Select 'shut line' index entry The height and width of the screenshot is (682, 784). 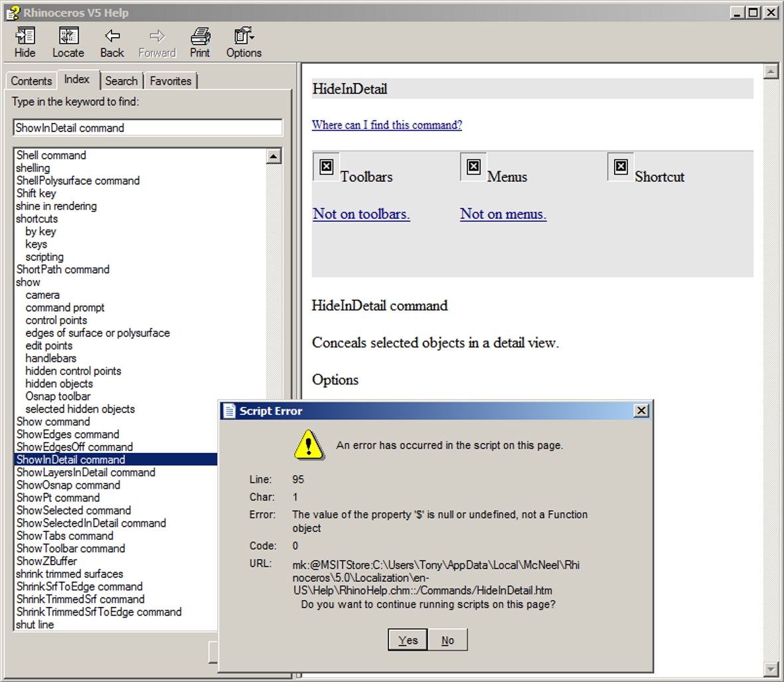(35, 624)
